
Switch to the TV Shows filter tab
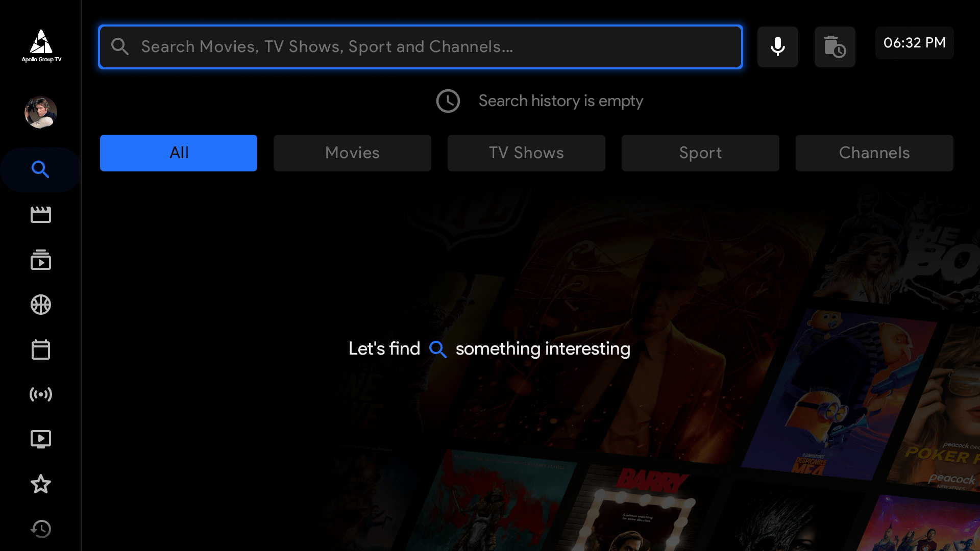pyautogui.click(x=526, y=153)
